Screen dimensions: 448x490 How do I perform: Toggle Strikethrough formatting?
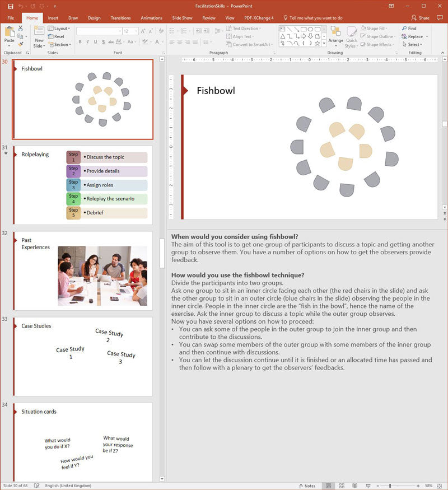pos(111,41)
